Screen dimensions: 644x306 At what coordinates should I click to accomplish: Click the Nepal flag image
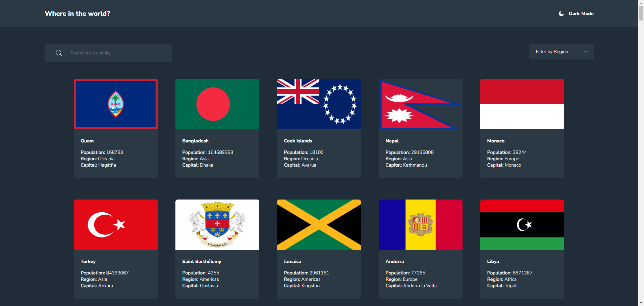pyautogui.click(x=420, y=104)
